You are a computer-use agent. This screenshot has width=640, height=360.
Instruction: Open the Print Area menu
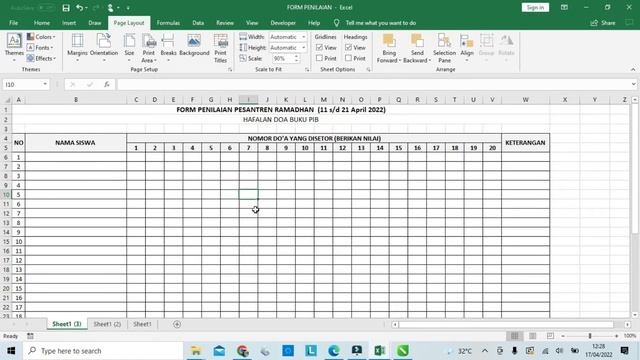point(149,48)
